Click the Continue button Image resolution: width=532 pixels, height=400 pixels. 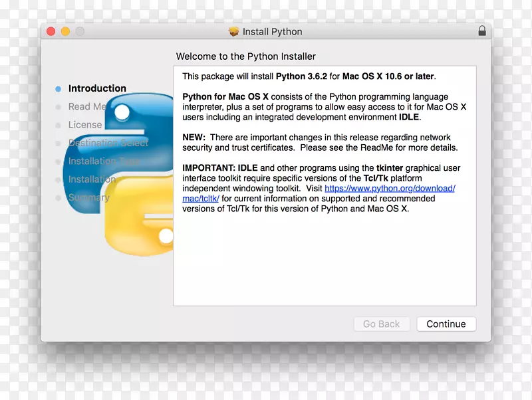tap(446, 324)
